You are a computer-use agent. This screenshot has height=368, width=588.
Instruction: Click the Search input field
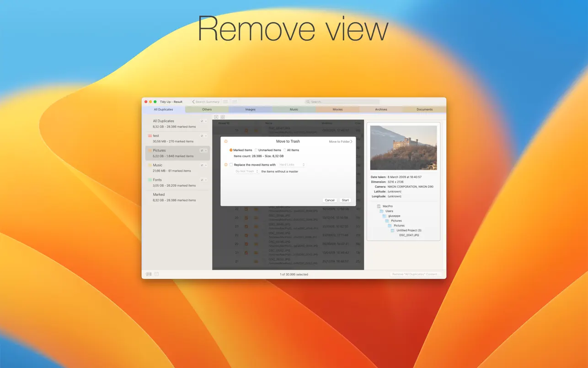pos(342,102)
